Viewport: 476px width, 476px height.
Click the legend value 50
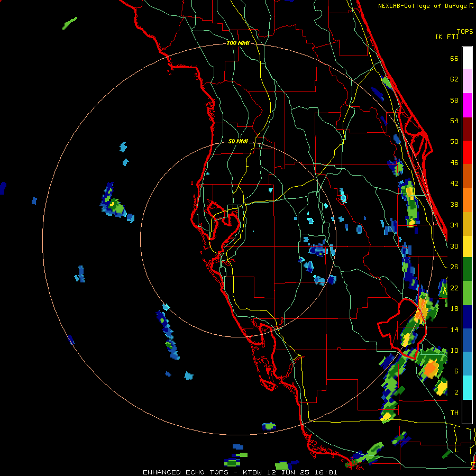pyautogui.click(x=454, y=142)
